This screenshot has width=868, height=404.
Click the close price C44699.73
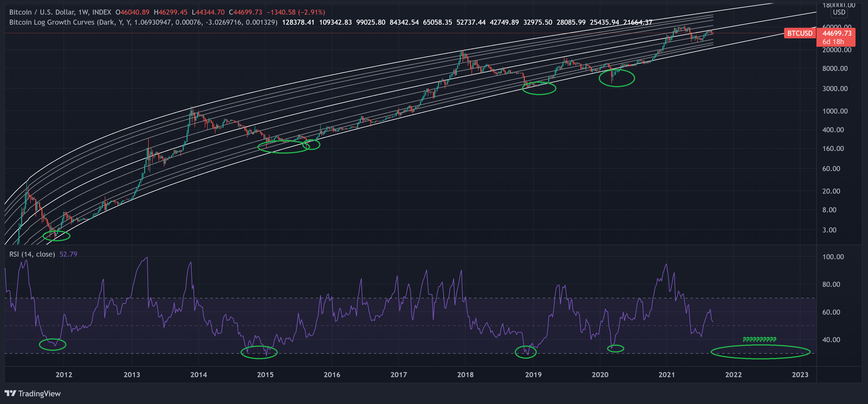click(x=245, y=12)
